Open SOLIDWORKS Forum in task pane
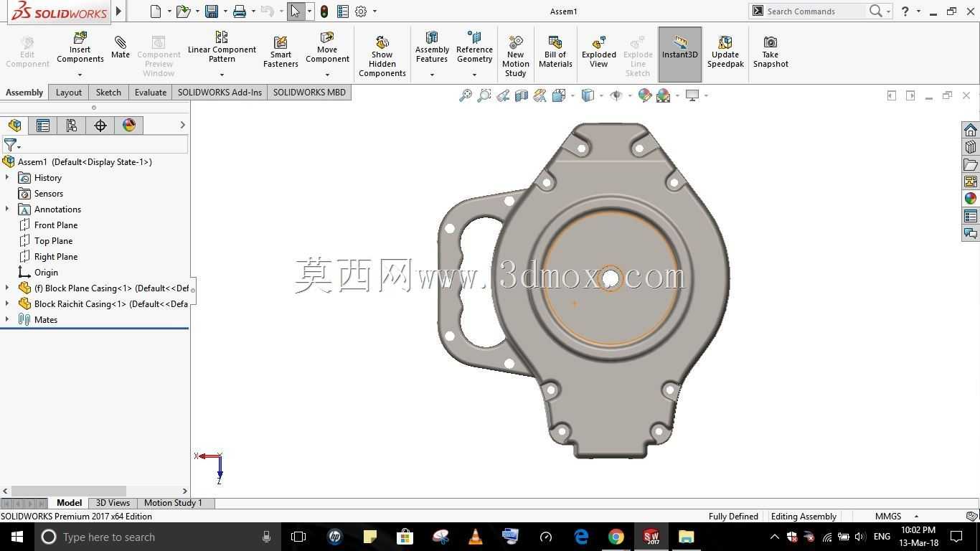 tap(971, 233)
